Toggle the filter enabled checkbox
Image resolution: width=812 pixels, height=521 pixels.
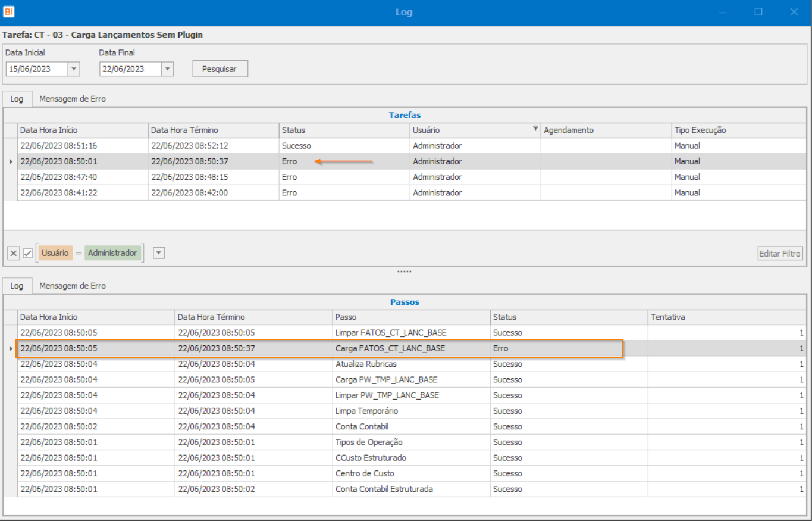click(x=28, y=254)
